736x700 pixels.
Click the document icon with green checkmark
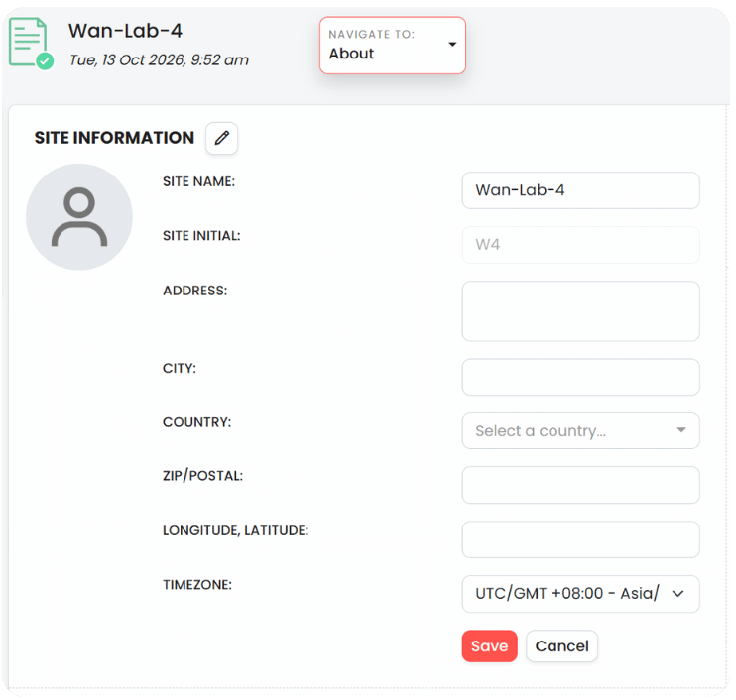(x=31, y=44)
